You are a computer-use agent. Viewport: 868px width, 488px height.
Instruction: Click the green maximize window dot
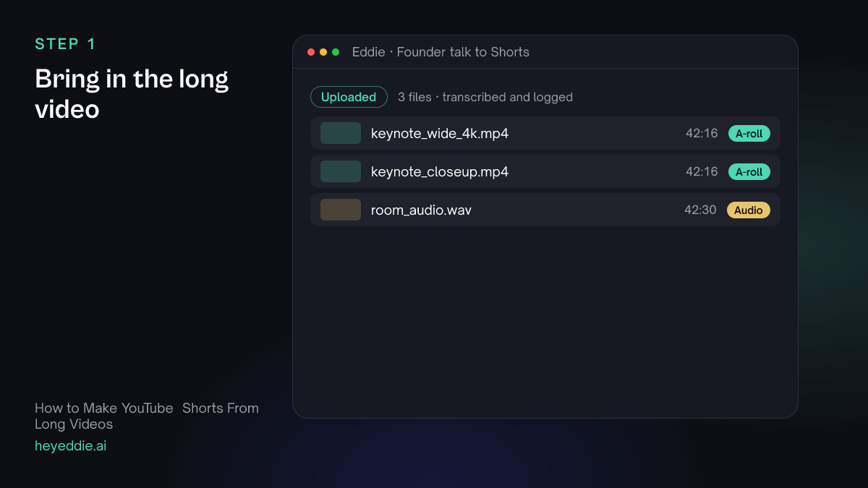click(336, 52)
